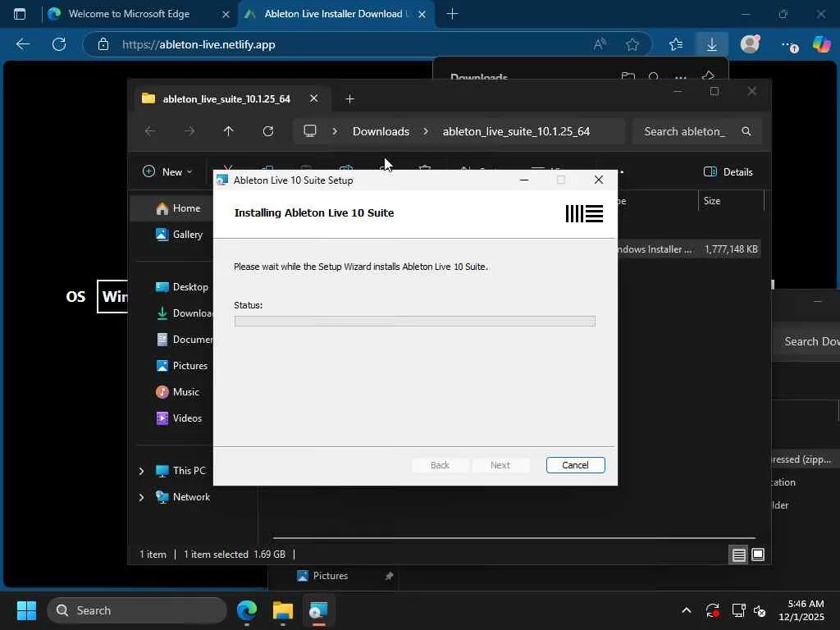Click ableton_live_suite_10.1.25_64 breadcrumb
The height and width of the screenshot is (630, 840).
pos(516,131)
